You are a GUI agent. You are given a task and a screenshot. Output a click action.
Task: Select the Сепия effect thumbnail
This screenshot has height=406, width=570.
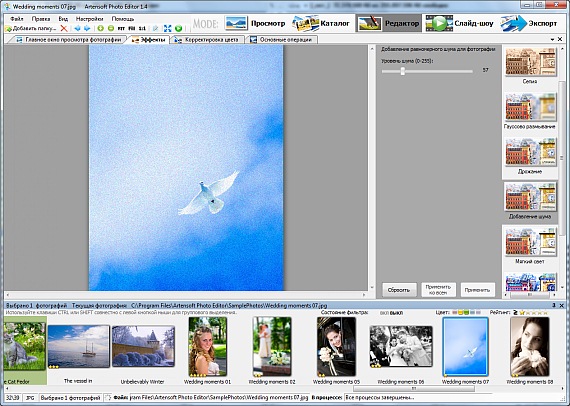pos(530,62)
